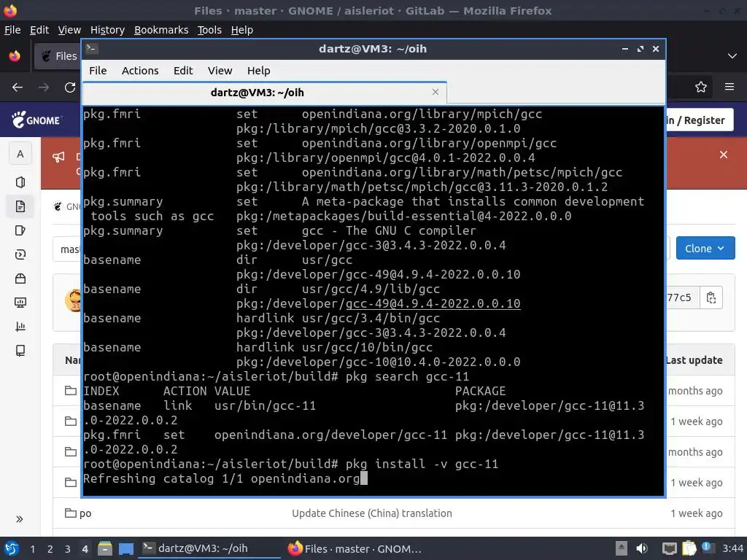Open Packages and registries in the GitLab sidebar
The image size is (747, 560).
coord(20,279)
